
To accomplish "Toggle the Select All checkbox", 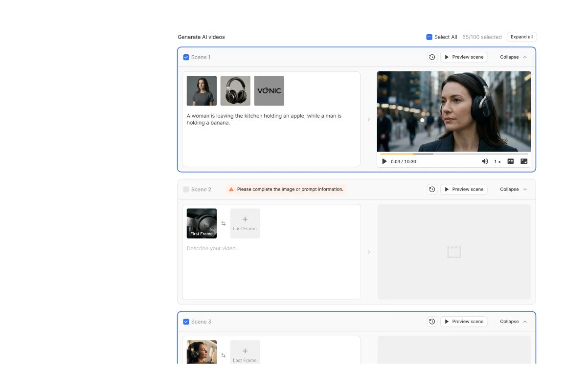I will tap(429, 37).
